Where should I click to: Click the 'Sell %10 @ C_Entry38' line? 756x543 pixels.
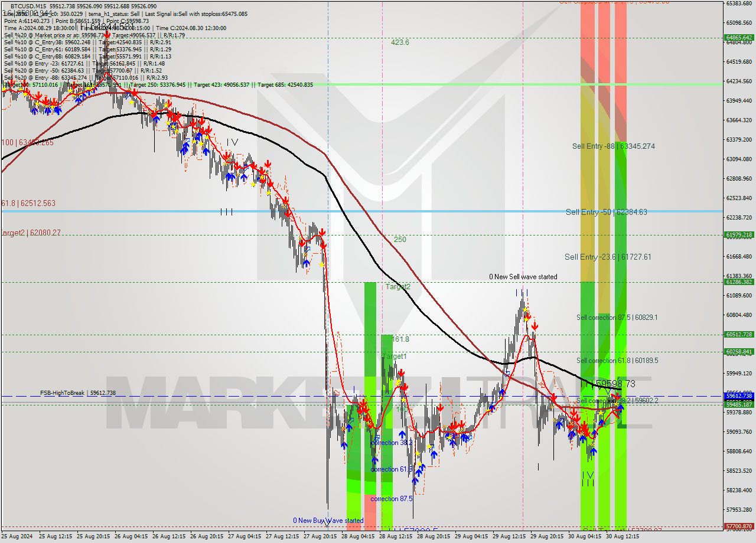[x=87, y=42]
